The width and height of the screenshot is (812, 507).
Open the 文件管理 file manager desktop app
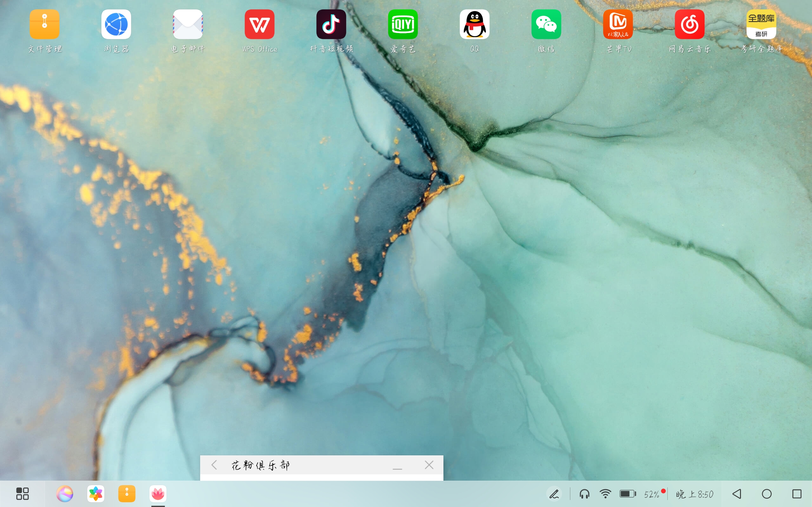point(45,24)
